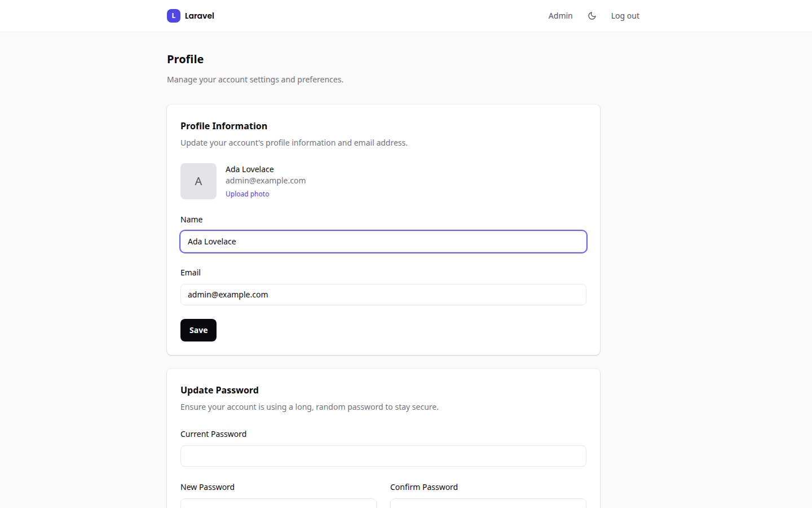
Task: Upload a new profile photo
Action: 248,194
